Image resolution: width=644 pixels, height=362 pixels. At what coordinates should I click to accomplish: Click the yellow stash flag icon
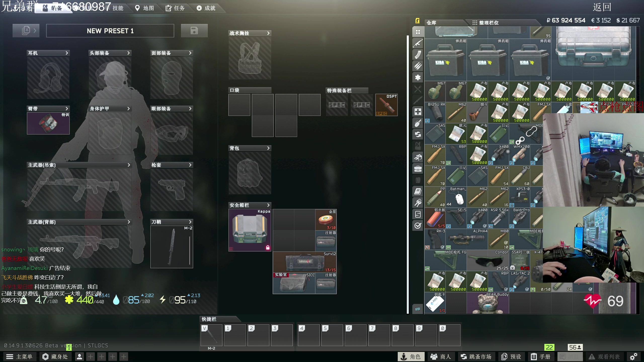tap(417, 21)
